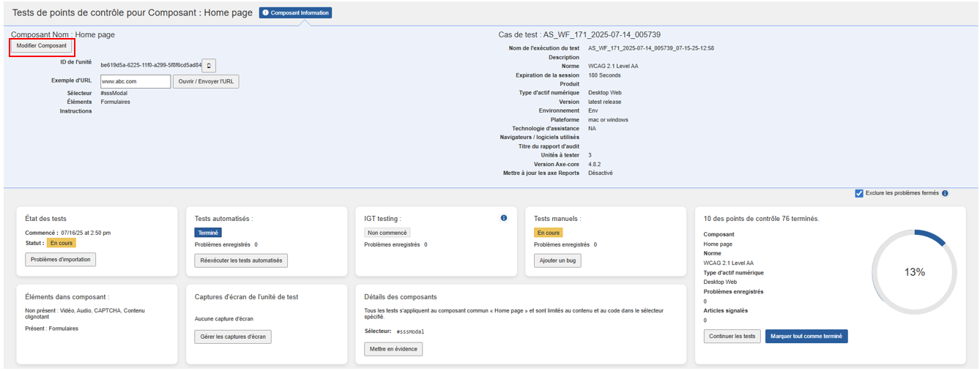Click the Terminé badge under Tests automatisés

pyautogui.click(x=208, y=233)
